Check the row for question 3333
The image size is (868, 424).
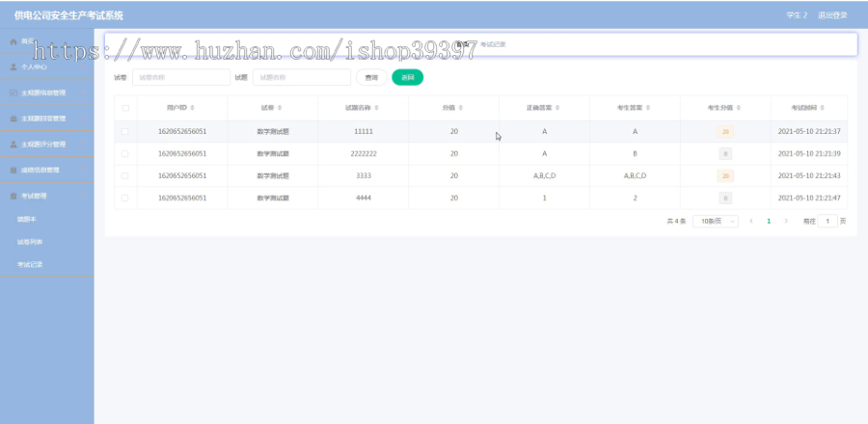tap(124, 175)
